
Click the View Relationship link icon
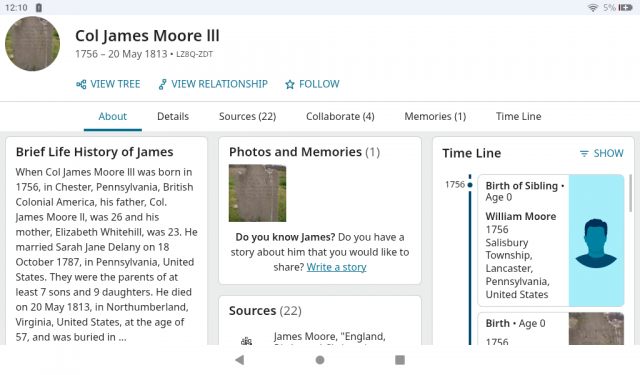[x=162, y=84]
